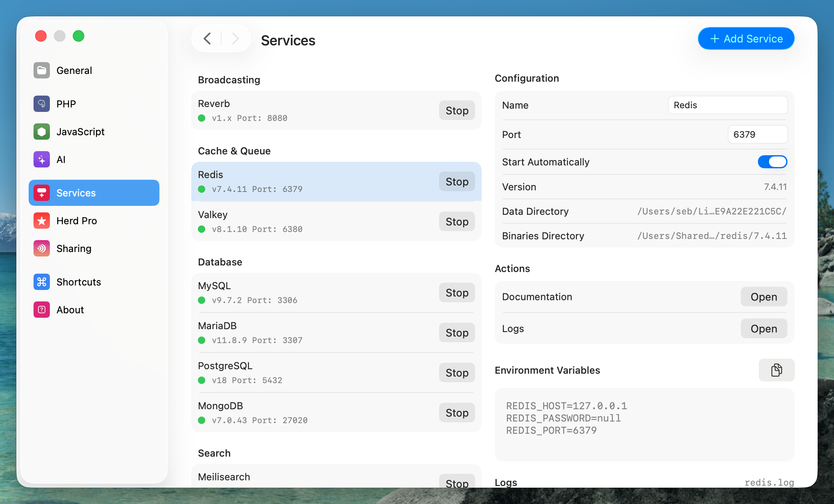
Task: Select the Meilisearch service row
Action: point(336,476)
